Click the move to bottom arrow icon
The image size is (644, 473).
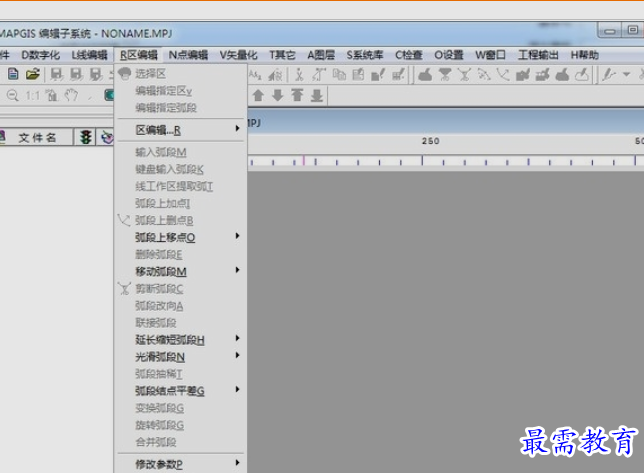click(317, 95)
